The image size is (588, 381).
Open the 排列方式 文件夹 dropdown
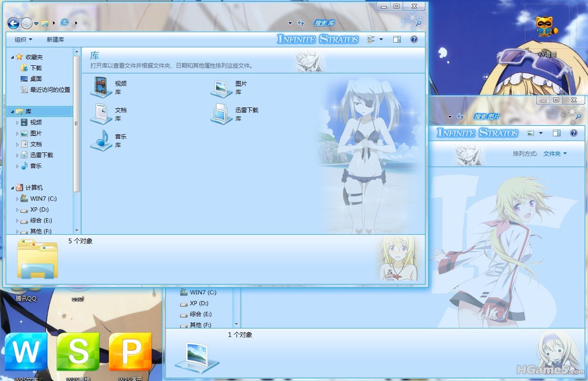point(555,154)
